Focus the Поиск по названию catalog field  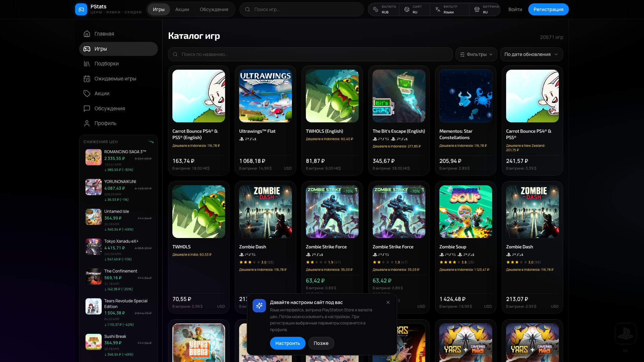coord(310,54)
